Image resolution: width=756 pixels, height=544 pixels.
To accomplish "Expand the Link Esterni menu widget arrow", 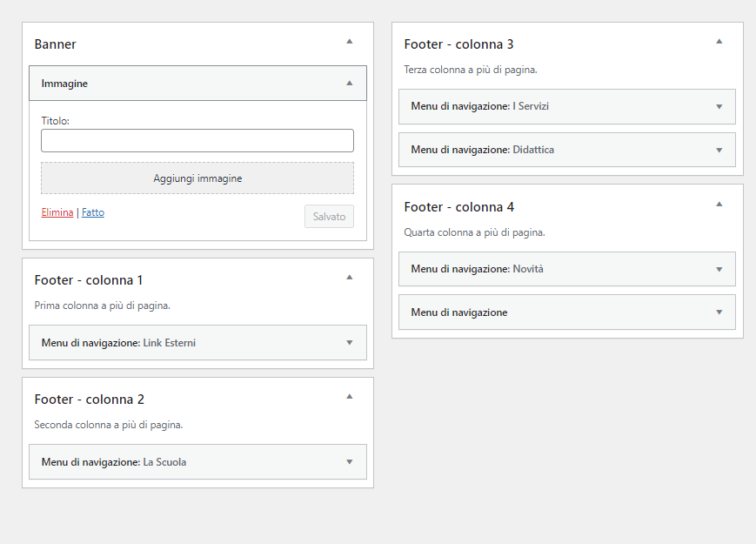I will [x=350, y=343].
